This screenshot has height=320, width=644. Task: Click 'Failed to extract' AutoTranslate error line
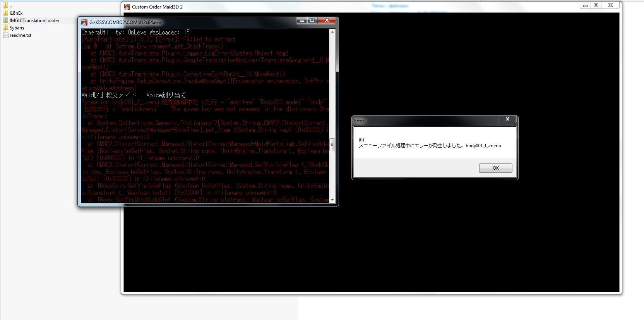tap(158, 39)
